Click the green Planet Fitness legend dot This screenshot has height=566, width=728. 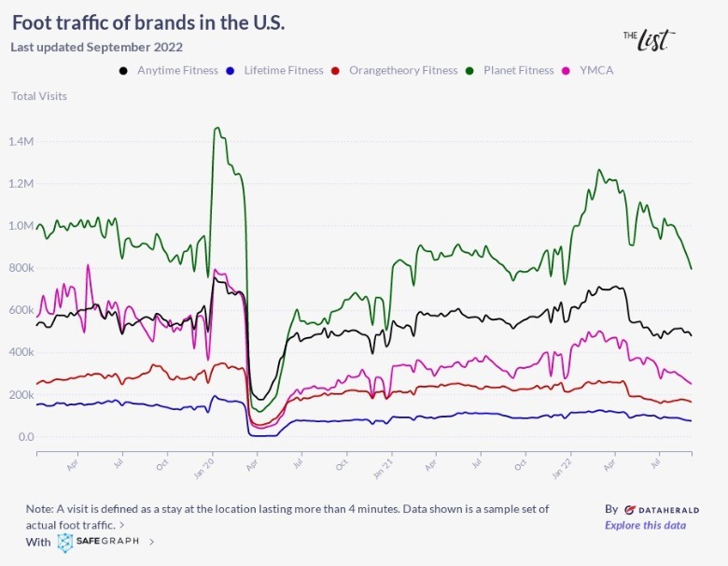pyautogui.click(x=472, y=71)
